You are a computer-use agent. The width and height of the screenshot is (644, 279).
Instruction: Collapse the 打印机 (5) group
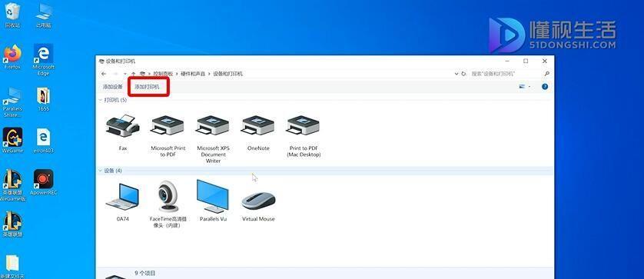tap(100, 100)
